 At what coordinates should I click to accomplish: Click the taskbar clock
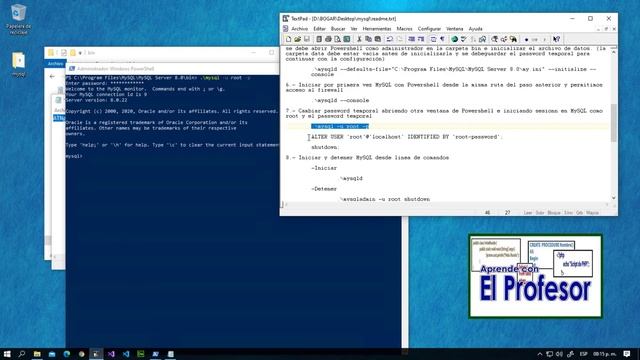[x=604, y=354]
